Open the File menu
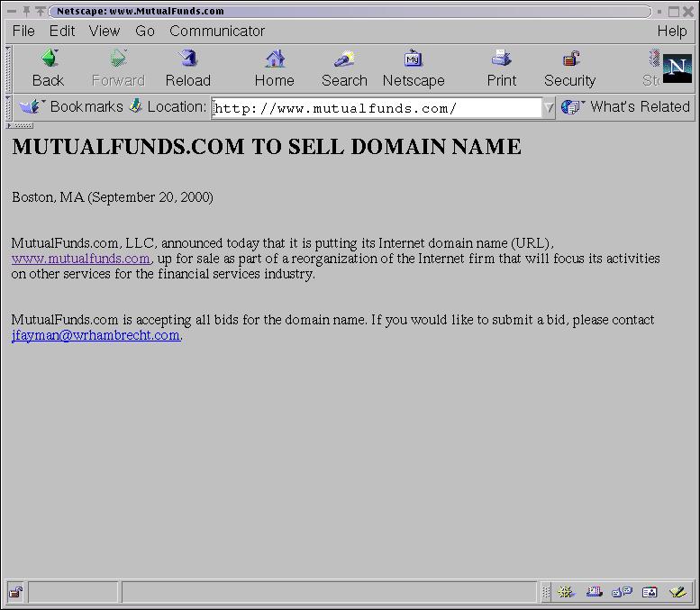 click(23, 31)
